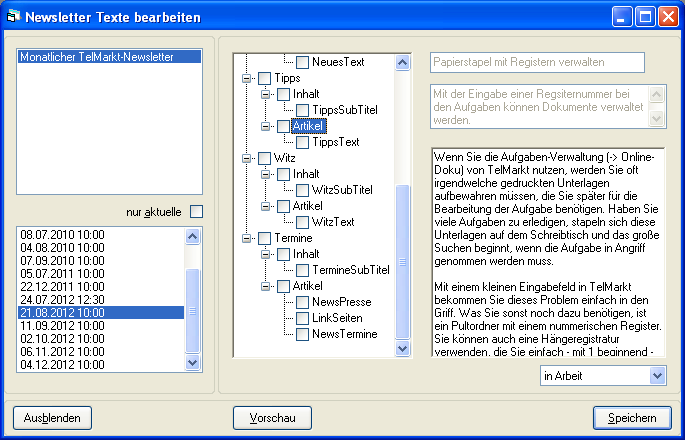Viewport: 685px width, 440px height.
Task: Check the NeuesText tree checkbox
Action: click(303, 62)
